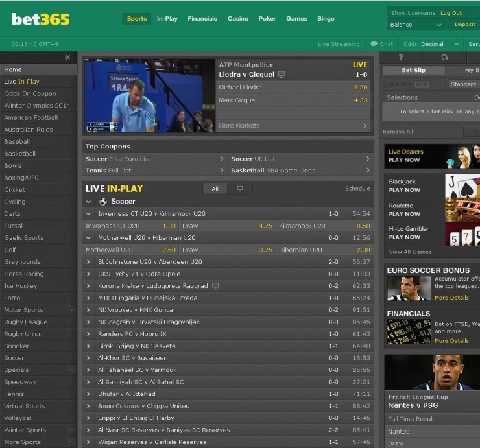This screenshot has height=448, width=480.
Task: Click the stream icon next to Korona Kielce match
Action: click(x=215, y=286)
